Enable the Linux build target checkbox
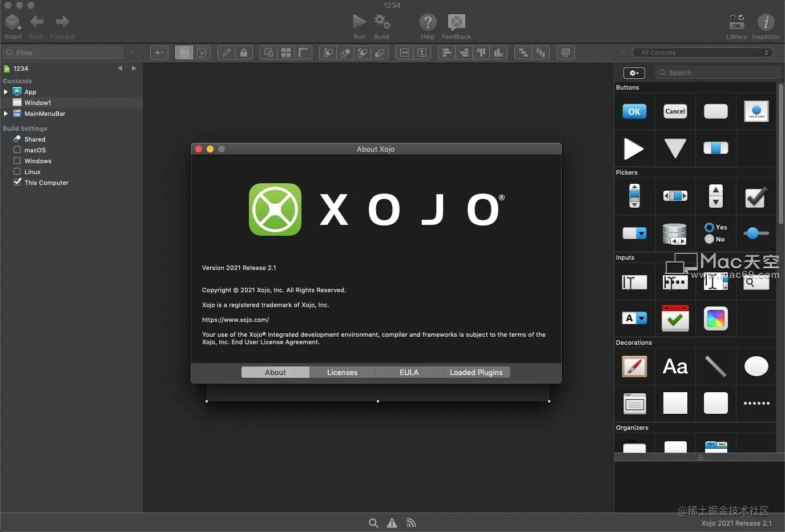This screenshot has width=785, height=532. [x=17, y=171]
